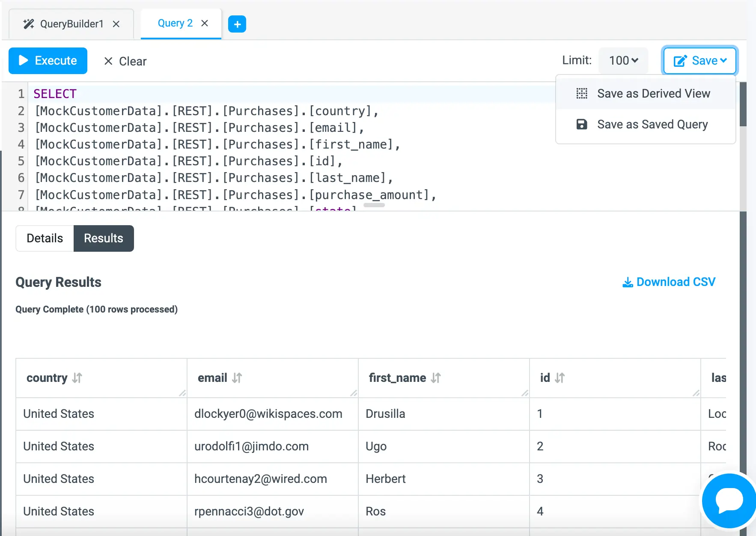Select the Results tab
The width and height of the screenshot is (756, 536).
point(104,238)
